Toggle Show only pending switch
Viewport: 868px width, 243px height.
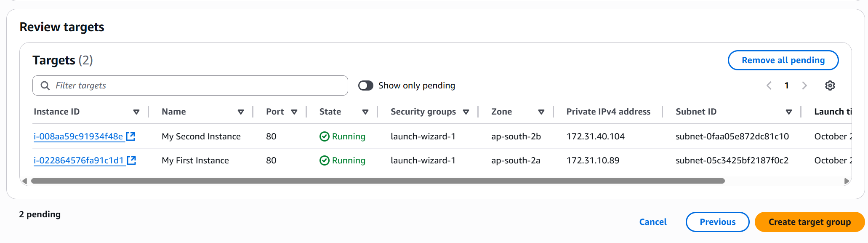coord(365,85)
